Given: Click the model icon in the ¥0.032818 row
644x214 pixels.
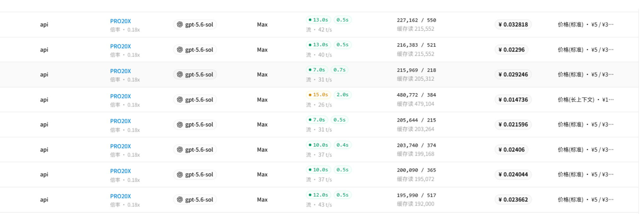Looking at the screenshot, I should coord(180,25).
